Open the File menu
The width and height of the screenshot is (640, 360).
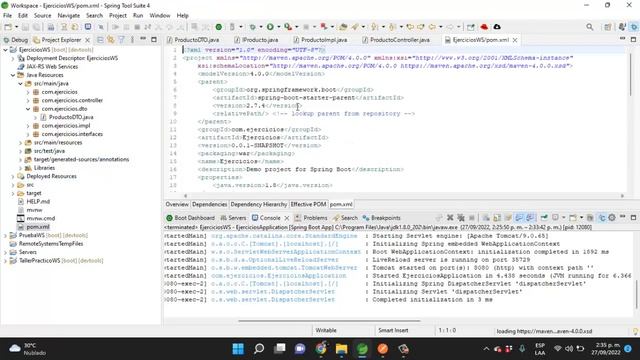[x=7, y=16]
